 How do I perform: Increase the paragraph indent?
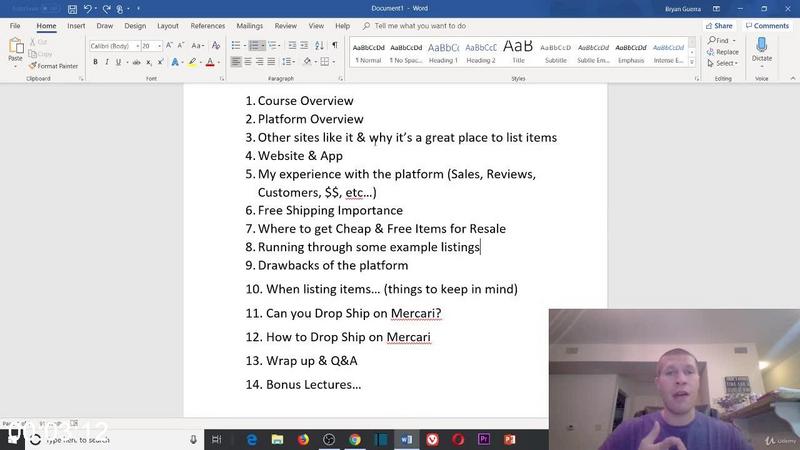[304, 45]
